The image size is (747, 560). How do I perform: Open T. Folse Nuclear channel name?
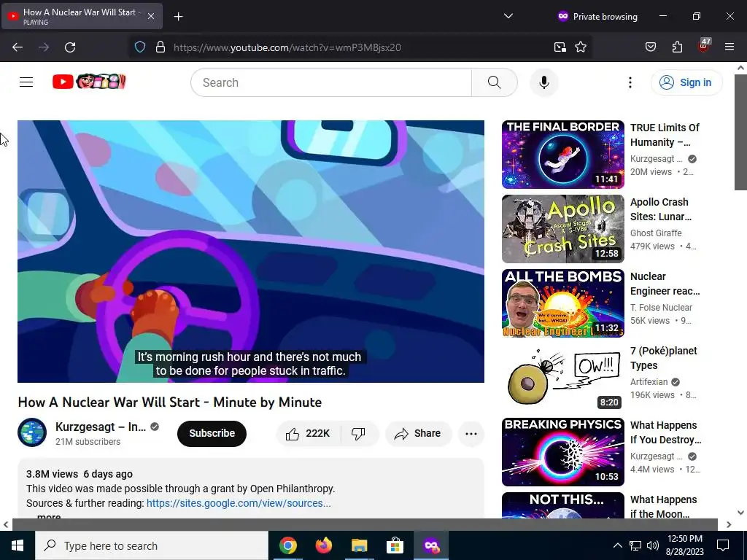point(661,308)
